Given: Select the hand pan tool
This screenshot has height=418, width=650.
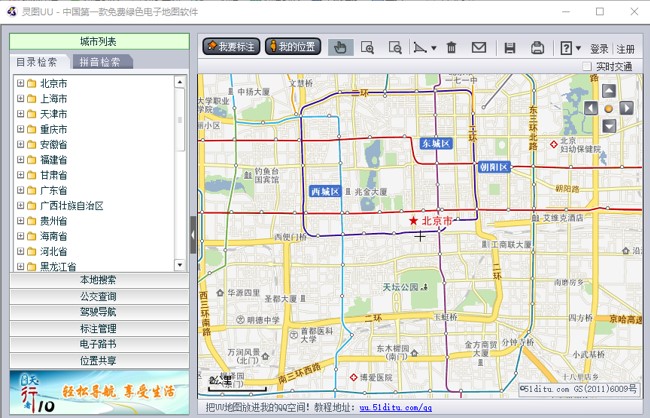Looking at the screenshot, I should tap(340, 47).
